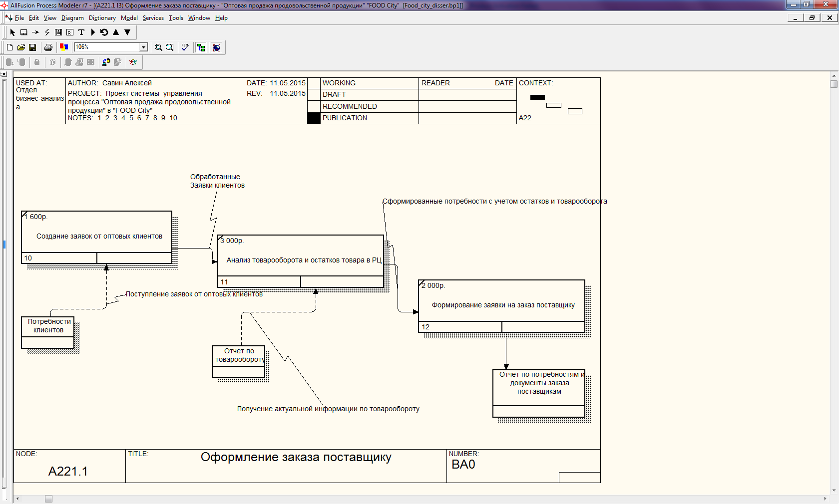Select the Text block tool

81,32
